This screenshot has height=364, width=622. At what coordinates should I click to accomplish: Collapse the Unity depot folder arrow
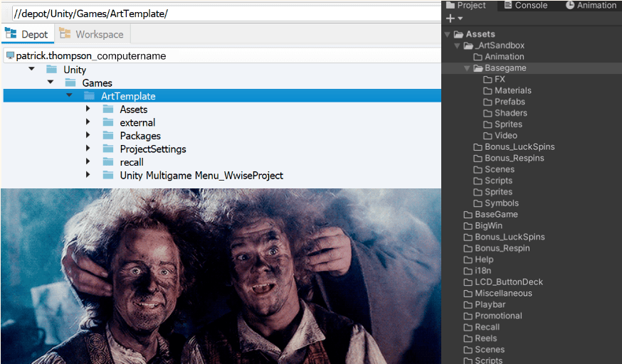coord(32,69)
